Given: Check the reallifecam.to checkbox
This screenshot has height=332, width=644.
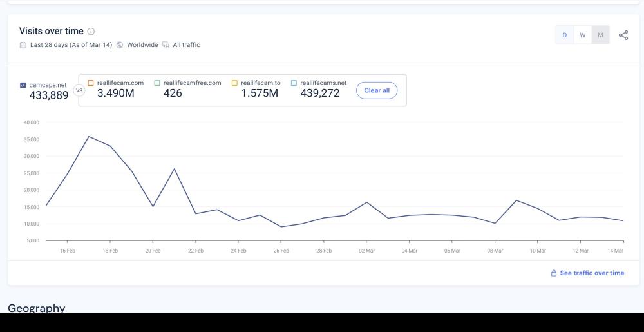Looking at the screenshot, I should [x=234, y=83].
